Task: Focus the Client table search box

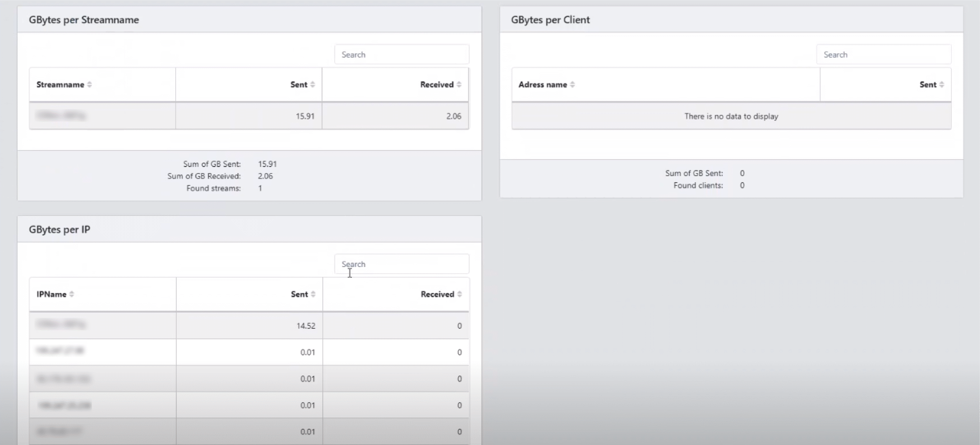Action: point(884,55)
